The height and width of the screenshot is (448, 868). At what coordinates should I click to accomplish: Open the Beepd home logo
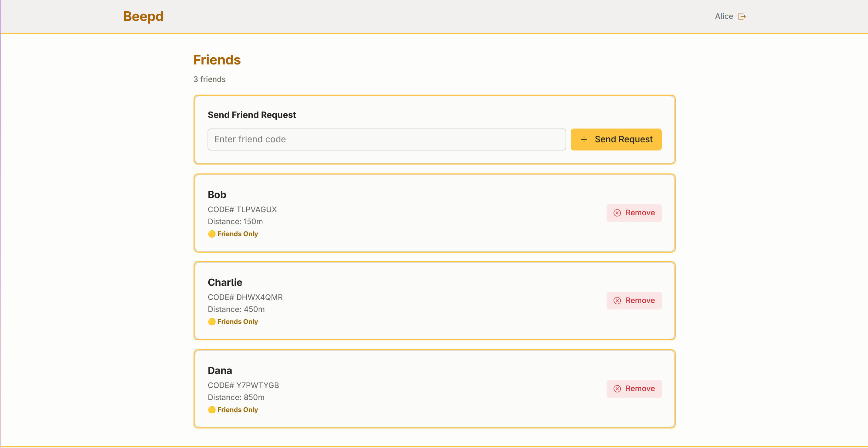click(143, 16)
